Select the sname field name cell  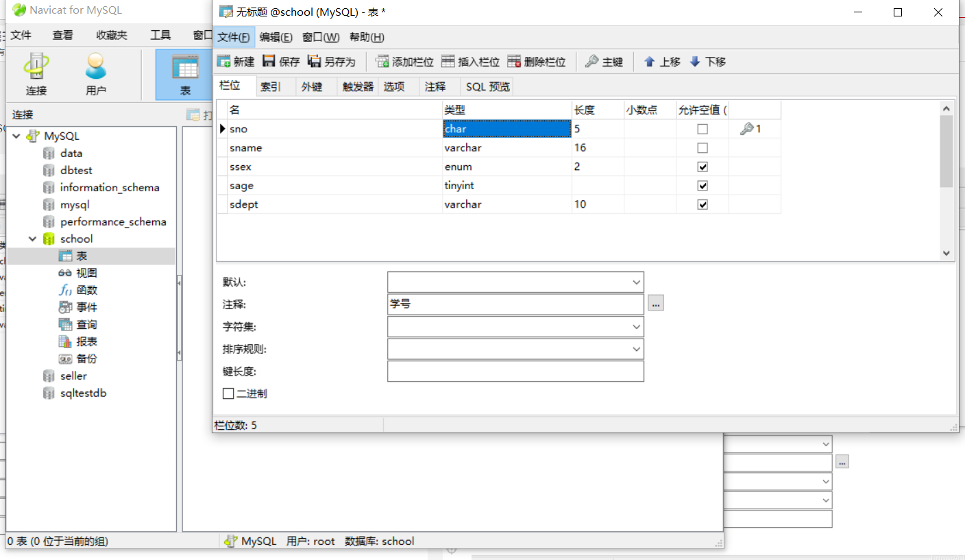click(x=334, y=148)
